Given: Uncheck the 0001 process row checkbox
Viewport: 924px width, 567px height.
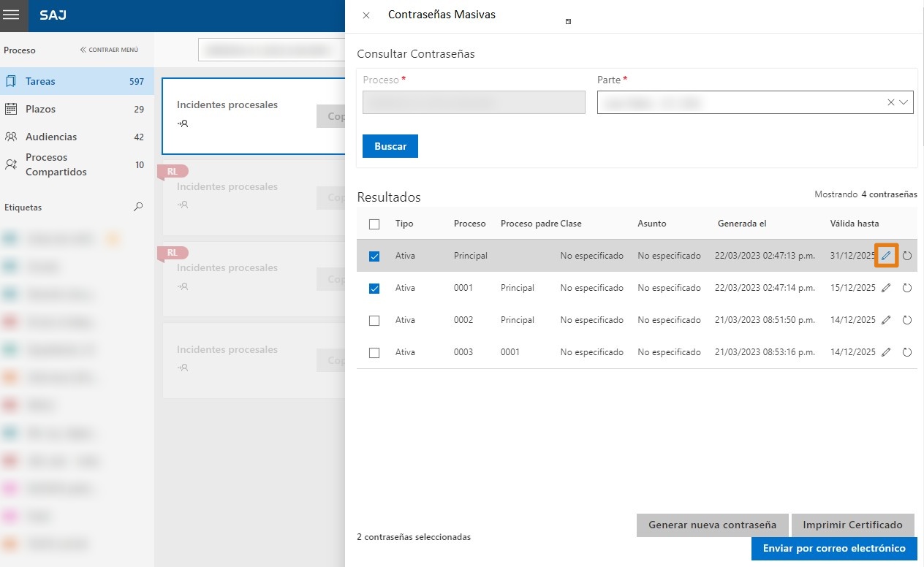Looking at the screenshot, I should [x=374, y=289].
